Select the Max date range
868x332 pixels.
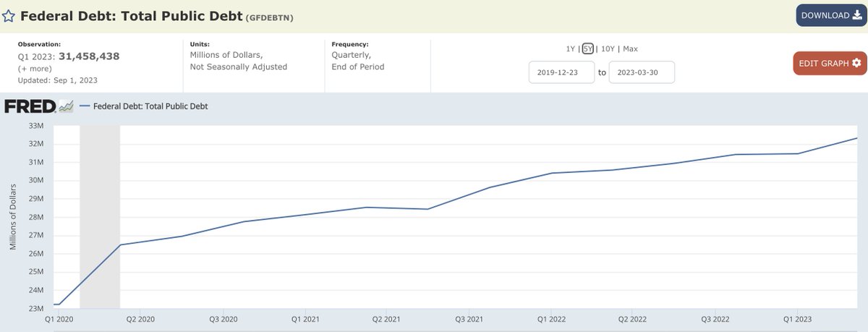(x=630, y=49)
